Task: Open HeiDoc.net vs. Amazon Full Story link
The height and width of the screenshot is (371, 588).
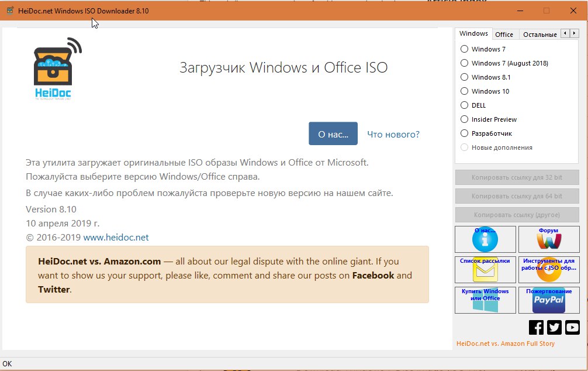Action: pos(506,343)
